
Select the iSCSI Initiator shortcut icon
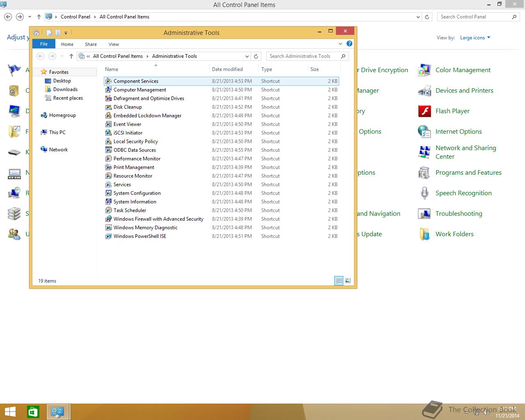coord(108,133)
